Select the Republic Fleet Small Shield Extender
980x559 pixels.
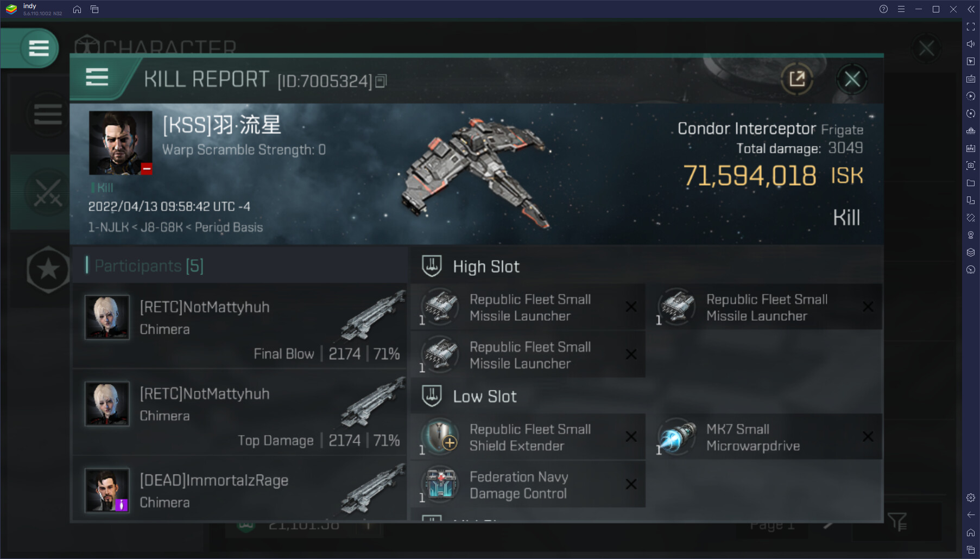point(528,437)
